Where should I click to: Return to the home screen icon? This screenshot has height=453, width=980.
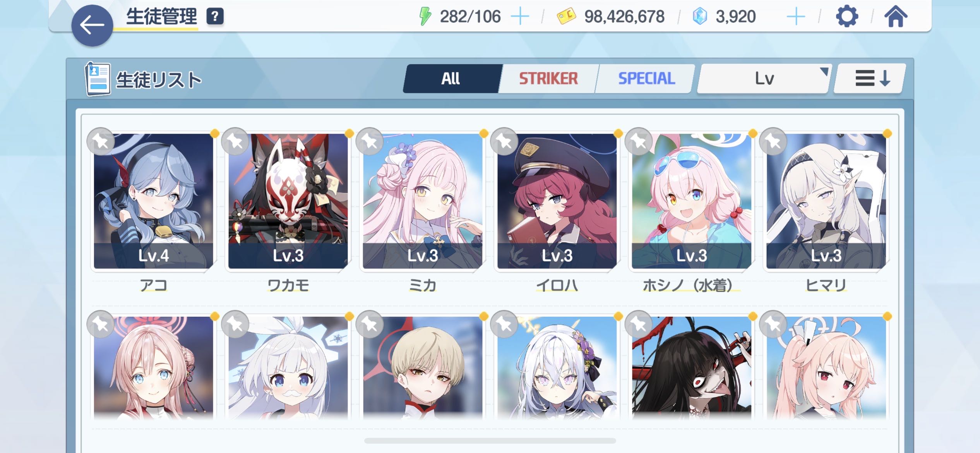coord(896,17)
